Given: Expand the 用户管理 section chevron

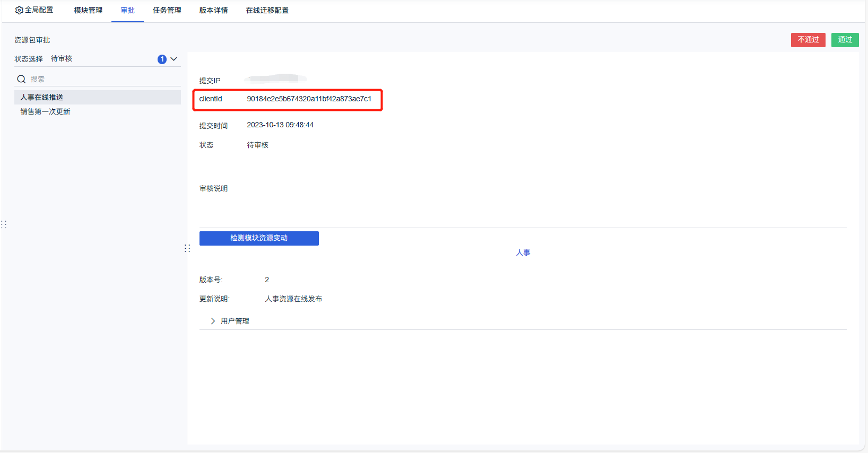Looking at the screenshot, I should (x=213, y=321).
